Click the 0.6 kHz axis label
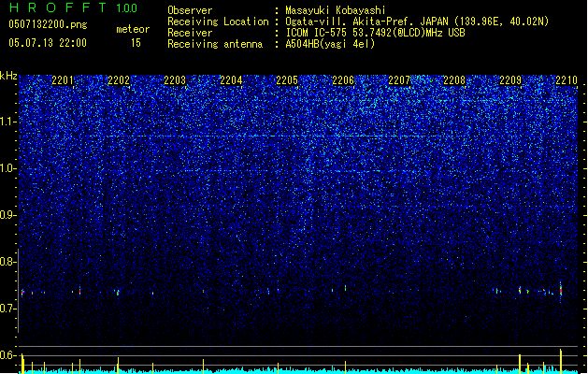The height and width of the screenshot is (374, 588). 8,355
